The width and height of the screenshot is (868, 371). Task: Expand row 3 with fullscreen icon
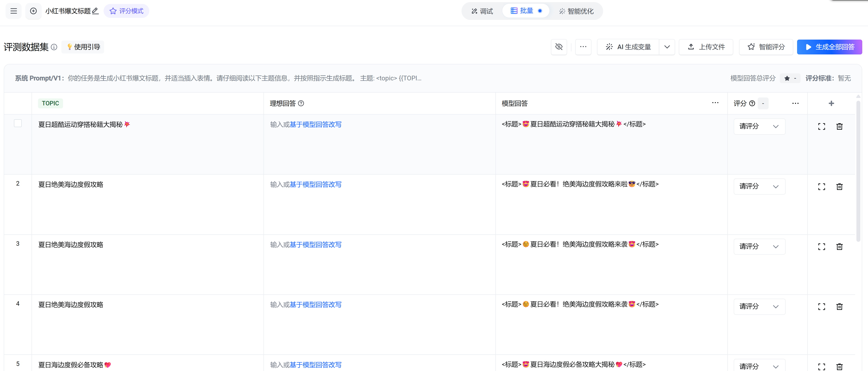pyautogui.click(x=822, y=247)
